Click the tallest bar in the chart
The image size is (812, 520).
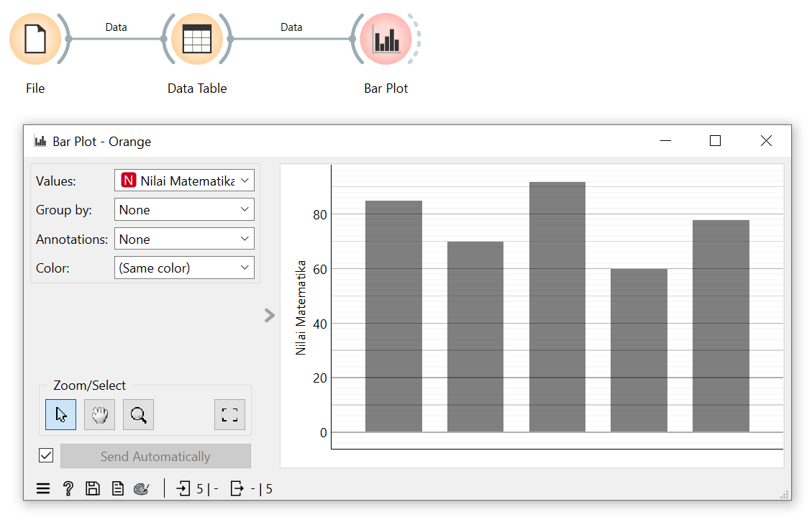pyautogui.click(x=557, y=309)
